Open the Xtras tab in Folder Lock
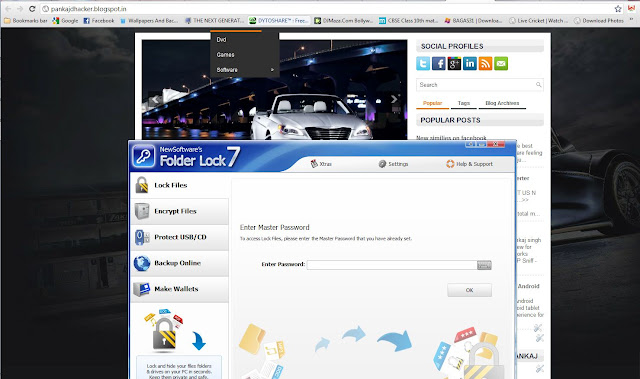The width and height of the screenshot is (640, 379). pos(321,164)
